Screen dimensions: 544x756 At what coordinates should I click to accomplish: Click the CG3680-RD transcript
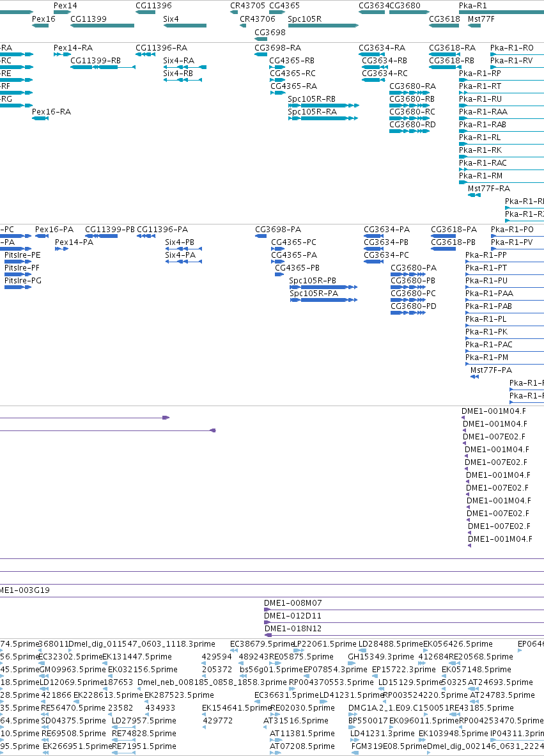409,131
